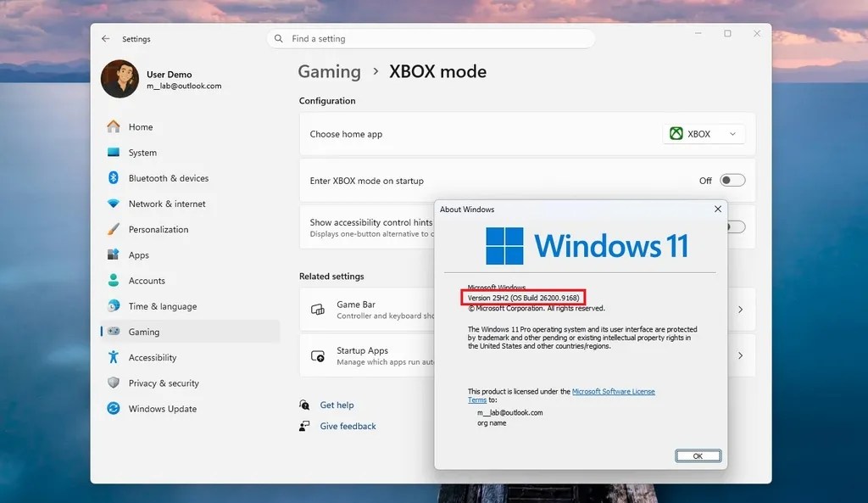The width and height of the screenshot is (868, 503).
Task: Expand the Startup Apps row chevron
Action: pos(740,355)
